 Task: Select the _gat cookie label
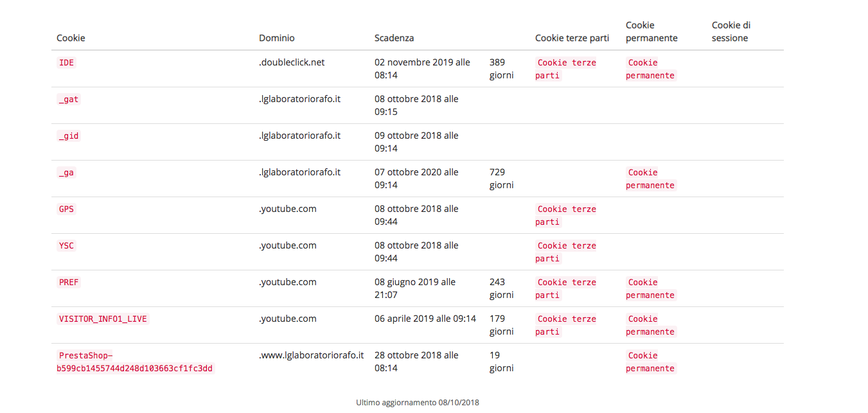tap(69, 100)
